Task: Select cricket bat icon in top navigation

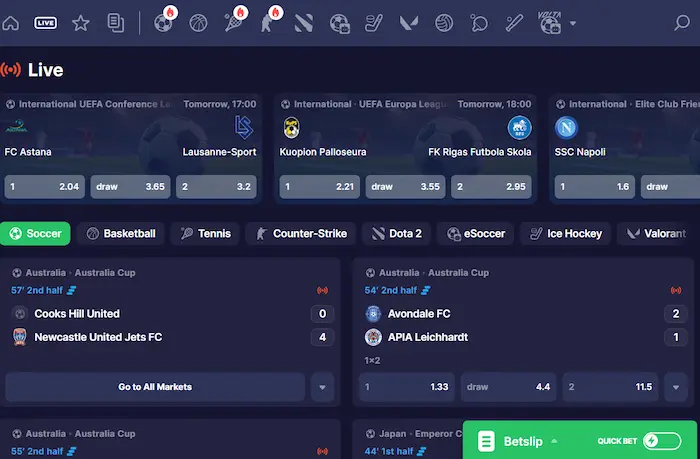Action: tap(514, 23)
